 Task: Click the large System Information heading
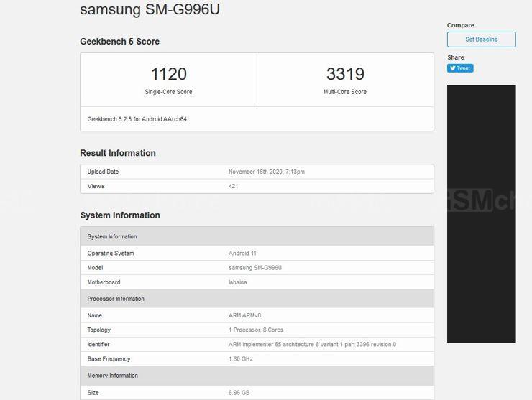tap(120, 215)
